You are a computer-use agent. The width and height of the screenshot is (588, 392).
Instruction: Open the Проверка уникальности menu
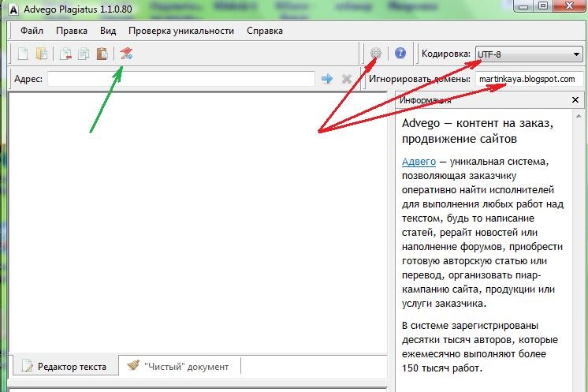tap(181, 31)
